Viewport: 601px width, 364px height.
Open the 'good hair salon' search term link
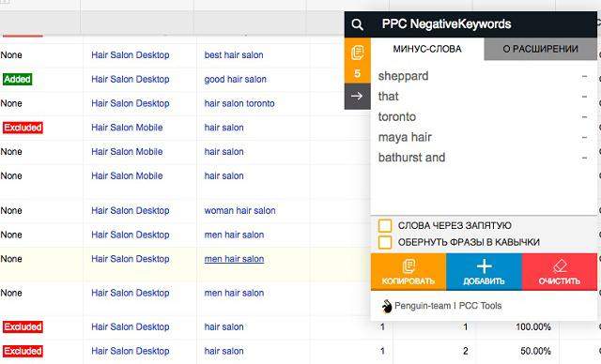236,79
